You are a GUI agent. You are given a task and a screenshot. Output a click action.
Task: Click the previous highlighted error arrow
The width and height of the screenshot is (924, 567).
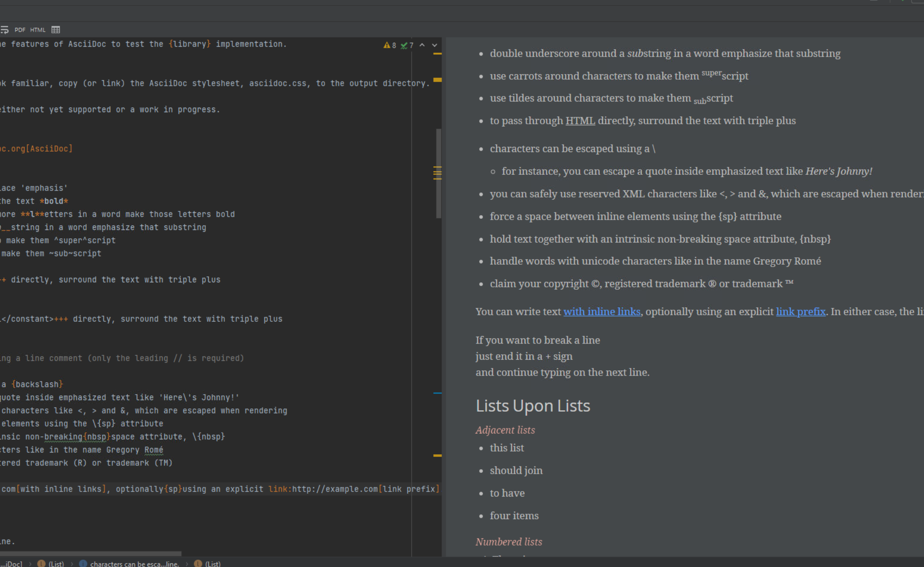tap(421, 45)
